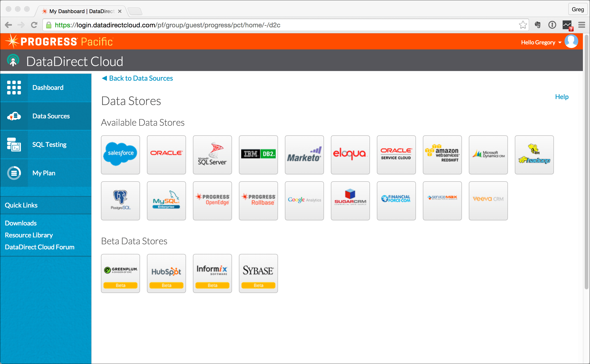Expand the Hello Gregory user menu
Image resolution: width=590 pixels, height=364 pixels.
(541, 42)
